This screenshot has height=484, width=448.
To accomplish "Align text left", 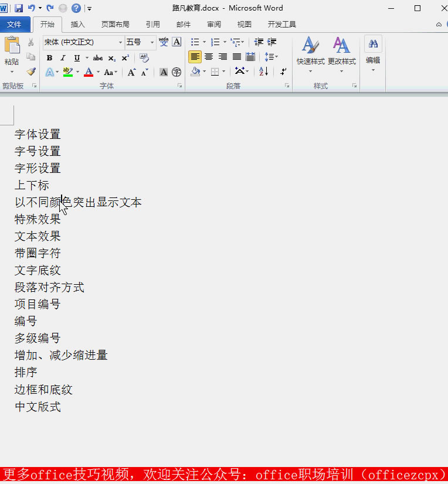I will pyautogui.click(x=195, y=57).
